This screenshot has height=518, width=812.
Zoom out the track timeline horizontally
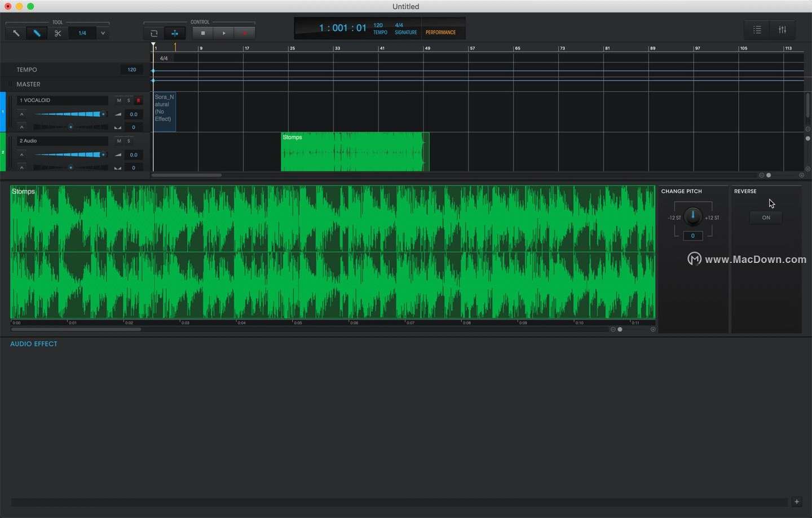761,175
